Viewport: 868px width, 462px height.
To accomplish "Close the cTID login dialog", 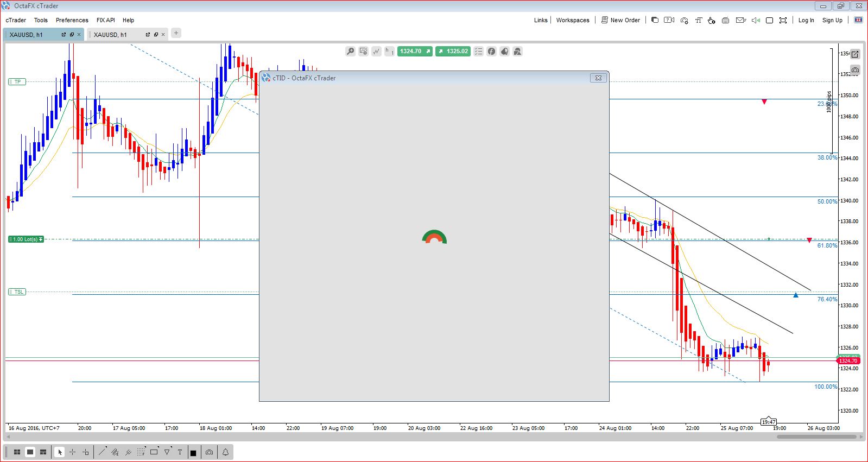I will pos(598,78).
